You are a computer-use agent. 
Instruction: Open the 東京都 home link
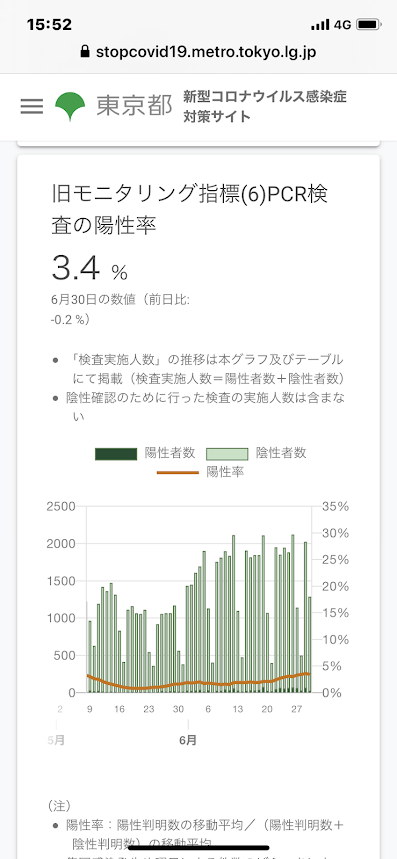pyautogui.click(x=134, y=106)
